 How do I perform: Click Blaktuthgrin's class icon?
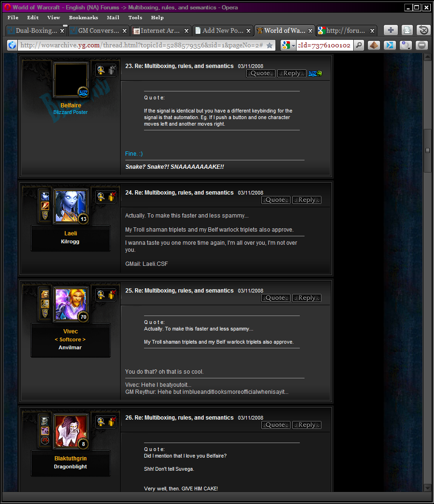tap(45, 431)
